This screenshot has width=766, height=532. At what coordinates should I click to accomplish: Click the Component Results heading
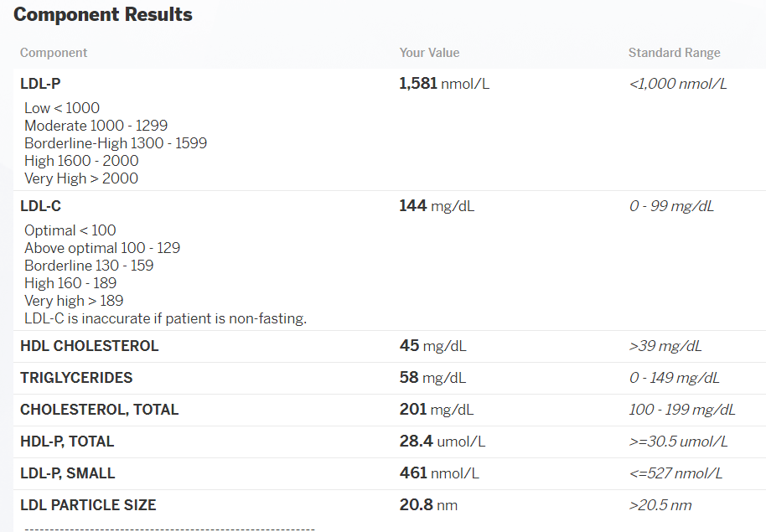(x=103, y=14)
